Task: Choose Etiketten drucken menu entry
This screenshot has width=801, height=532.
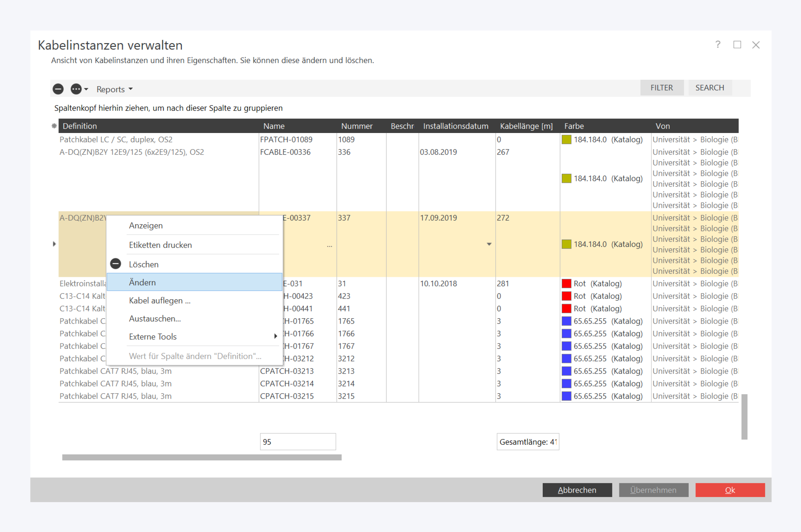Action: click(160, 245)
